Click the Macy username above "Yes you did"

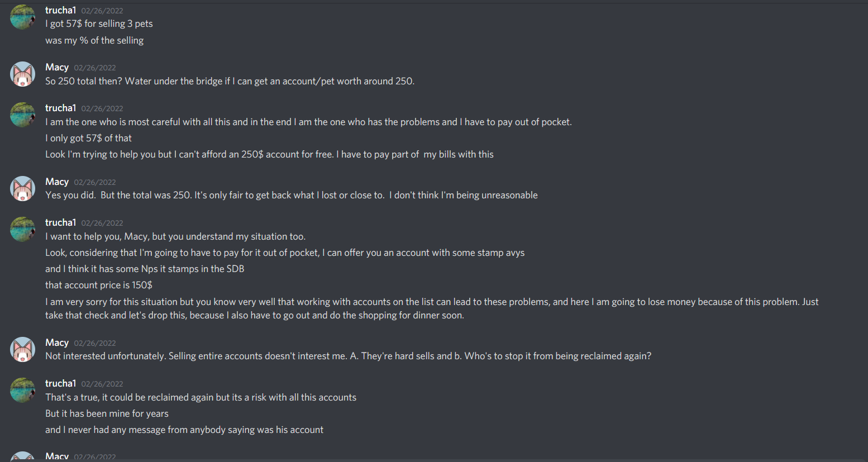[57, 182]
